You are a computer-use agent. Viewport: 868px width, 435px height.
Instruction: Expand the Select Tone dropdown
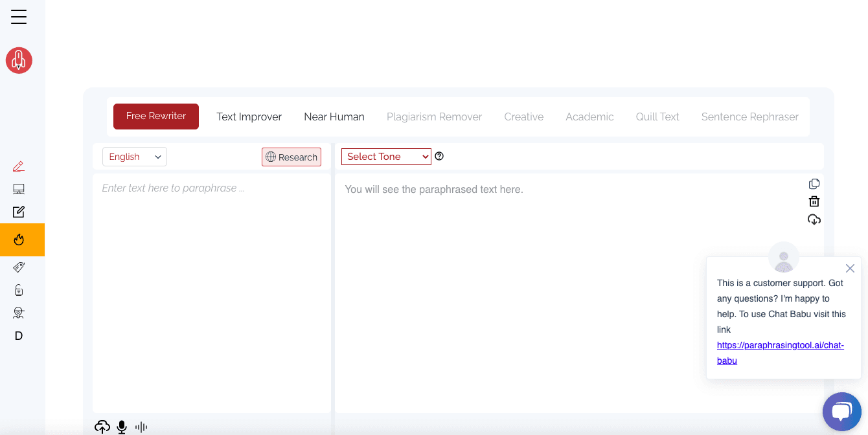[x=385, y=156]
